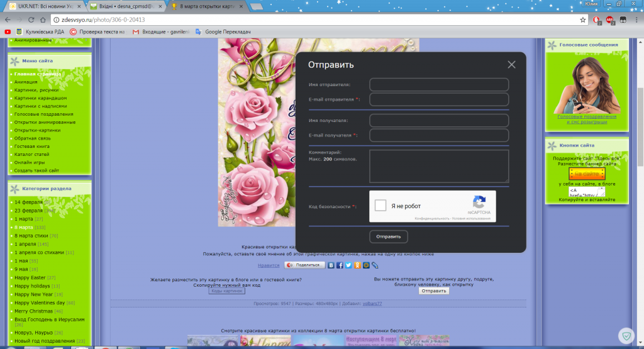Viewport: 644px width, 349px height.
Task: Open the reCAPTCHA 'Конфиденциальность' link
Action: [432, 218]
